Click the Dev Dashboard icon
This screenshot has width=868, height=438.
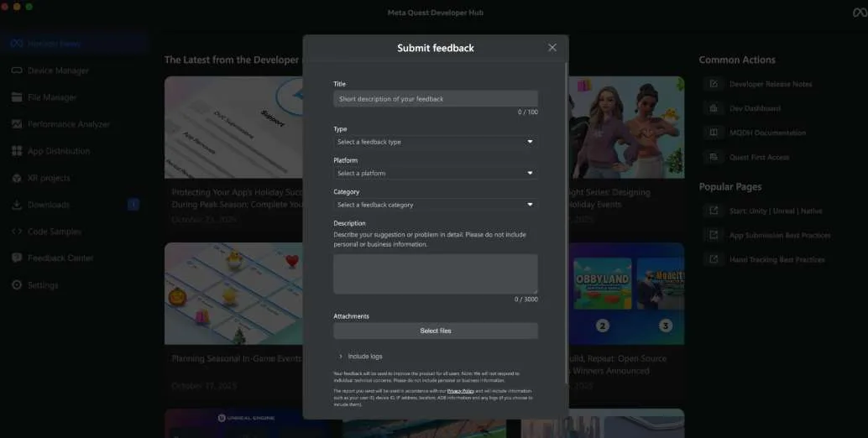714,108
